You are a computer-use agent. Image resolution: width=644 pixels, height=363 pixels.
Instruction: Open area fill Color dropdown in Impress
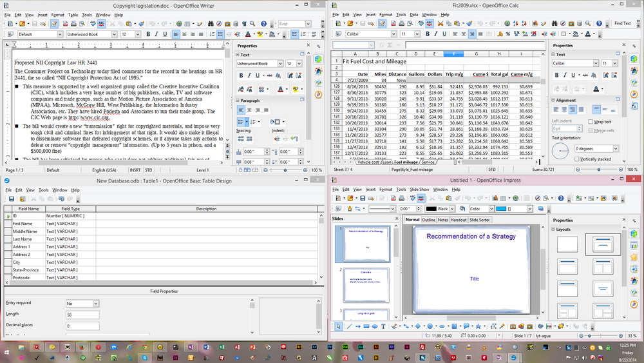click(x=491, y=209)
